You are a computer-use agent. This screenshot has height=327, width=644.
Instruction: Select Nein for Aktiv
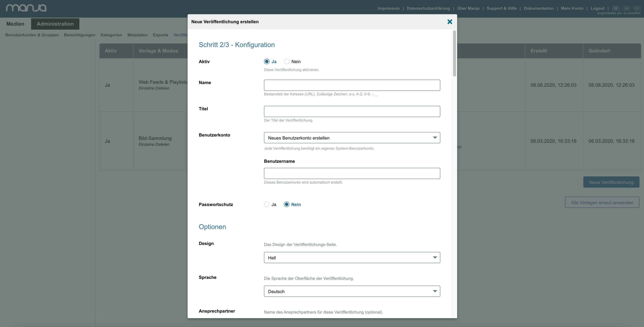(x=287, y=62)
